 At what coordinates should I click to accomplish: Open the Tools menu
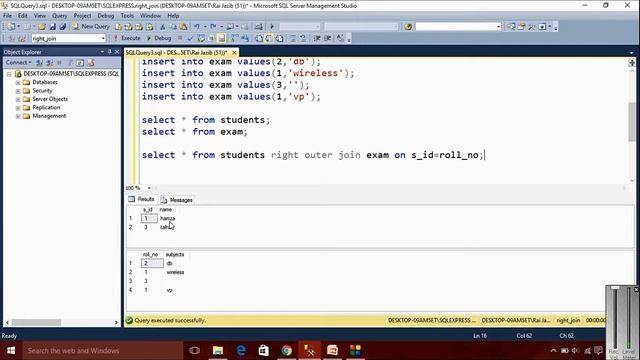tap(127, 16)
